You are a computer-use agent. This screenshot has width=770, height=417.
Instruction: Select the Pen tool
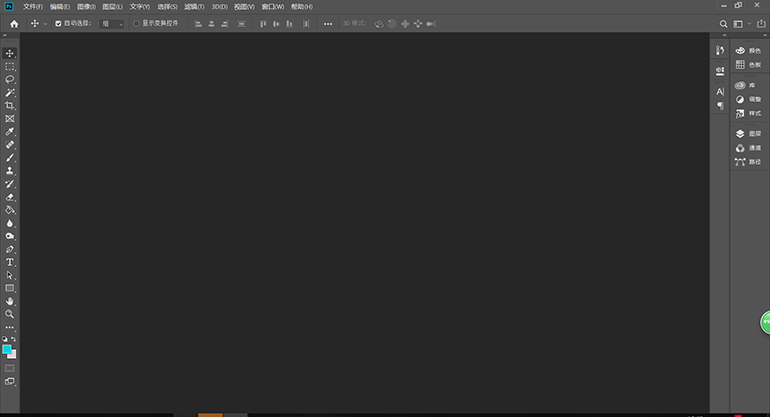point(10,249)
